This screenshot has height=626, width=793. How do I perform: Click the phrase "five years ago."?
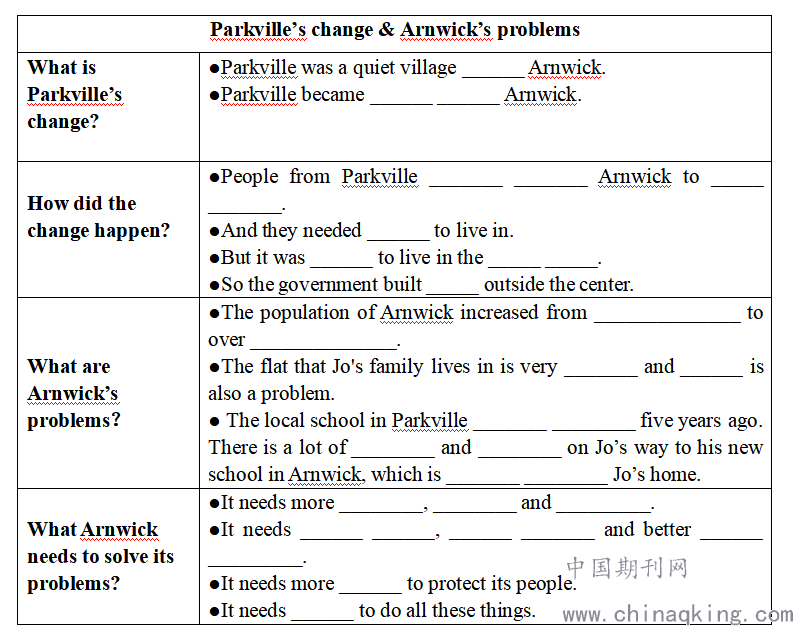pos(701,421)
